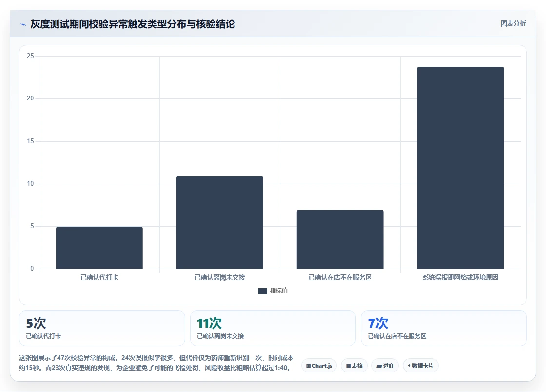Click the x-axis label 已确认代打卡
The width and height of the screenshot is (546, 392).
(99, 277)
